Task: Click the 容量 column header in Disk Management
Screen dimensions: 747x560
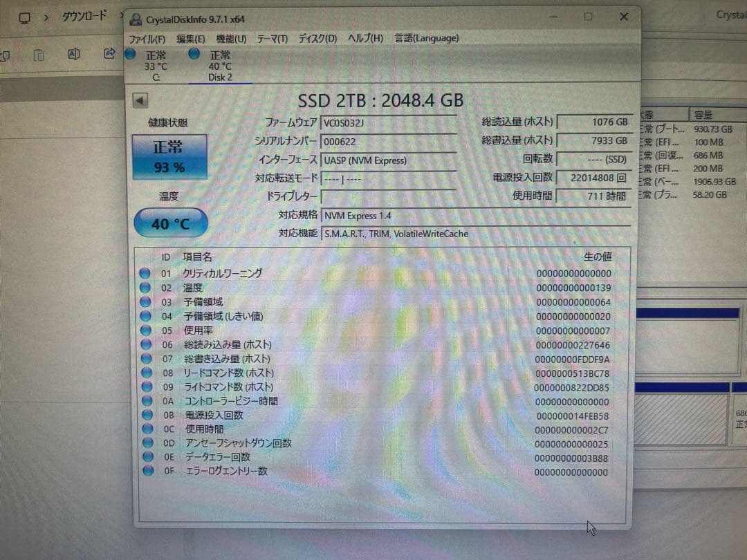Action: pyautogui.click(x=703, y=114)
